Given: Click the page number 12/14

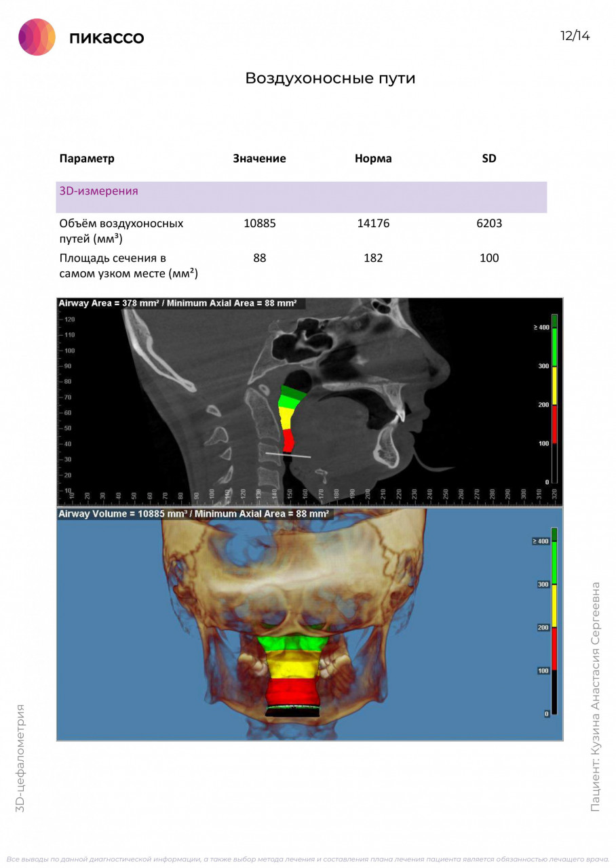Looking at the screenshot, I should 575,36.
